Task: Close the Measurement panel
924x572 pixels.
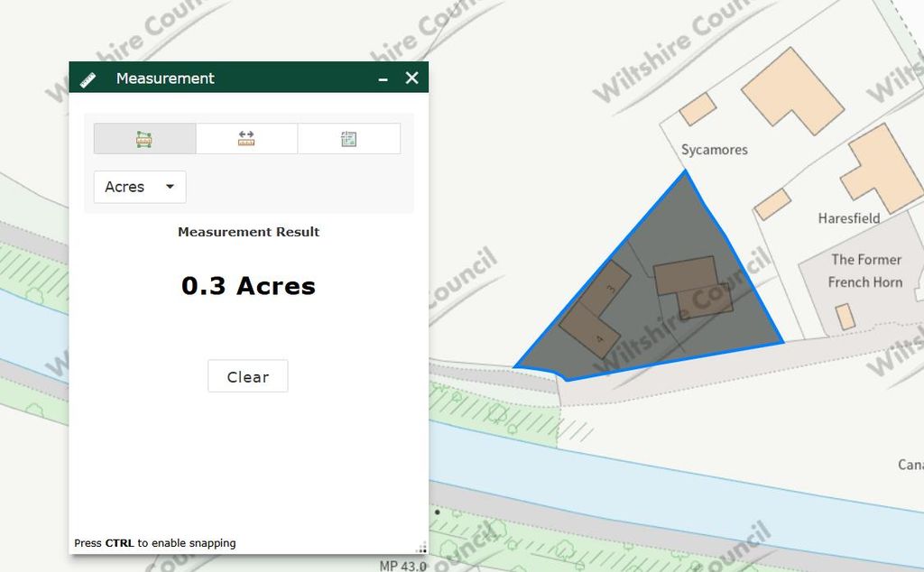Action: [x=411, y=78]
